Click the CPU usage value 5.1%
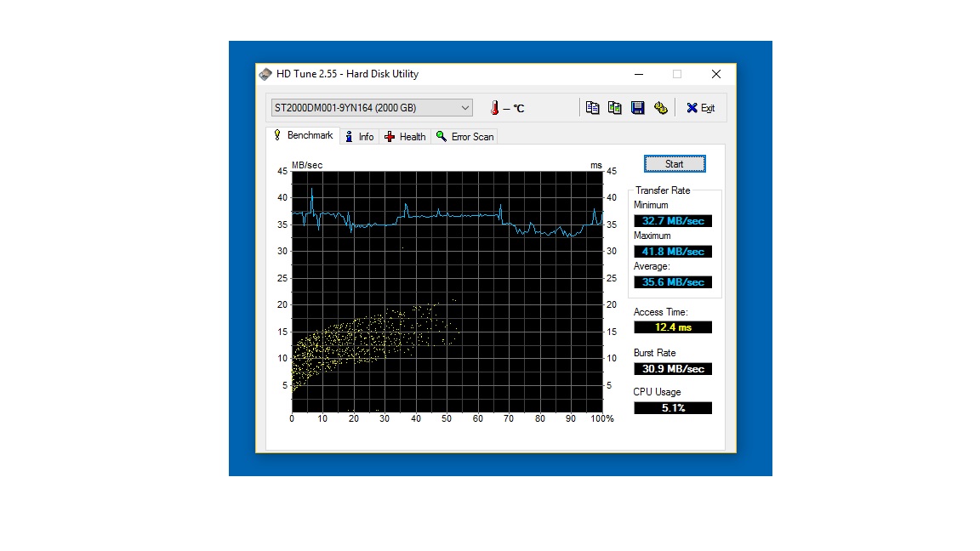This screenshot has width=980, height=551. point(673,408)
